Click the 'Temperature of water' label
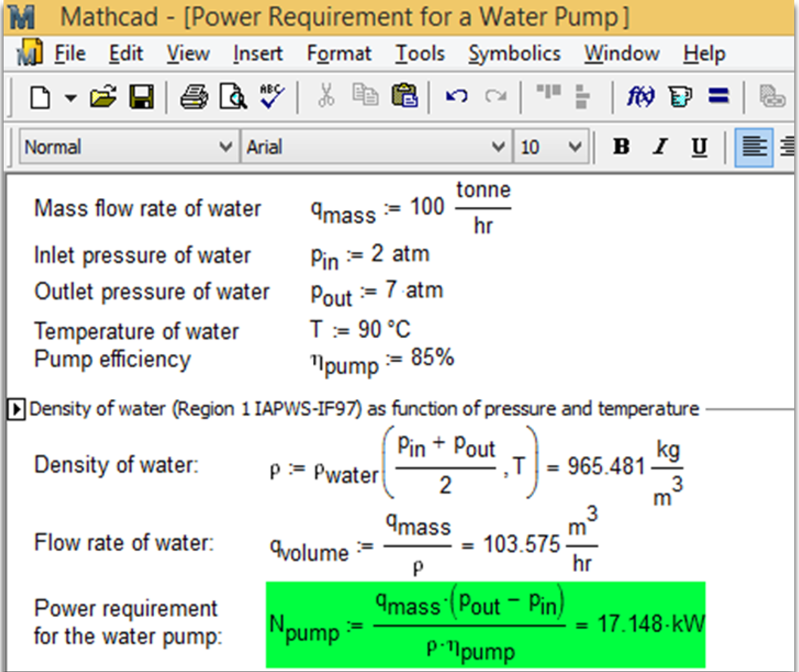This screenshot has width=799, height=672. coord(137,331)
